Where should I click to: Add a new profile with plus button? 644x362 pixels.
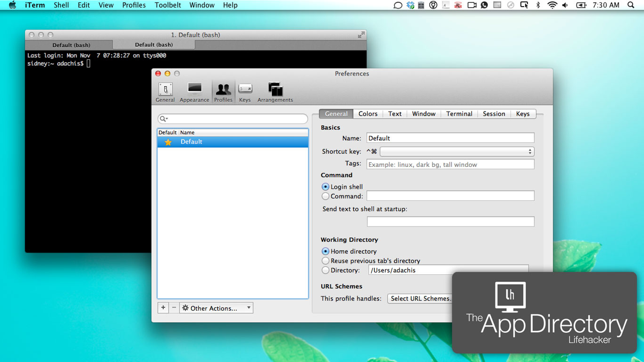tap(163, 308)
